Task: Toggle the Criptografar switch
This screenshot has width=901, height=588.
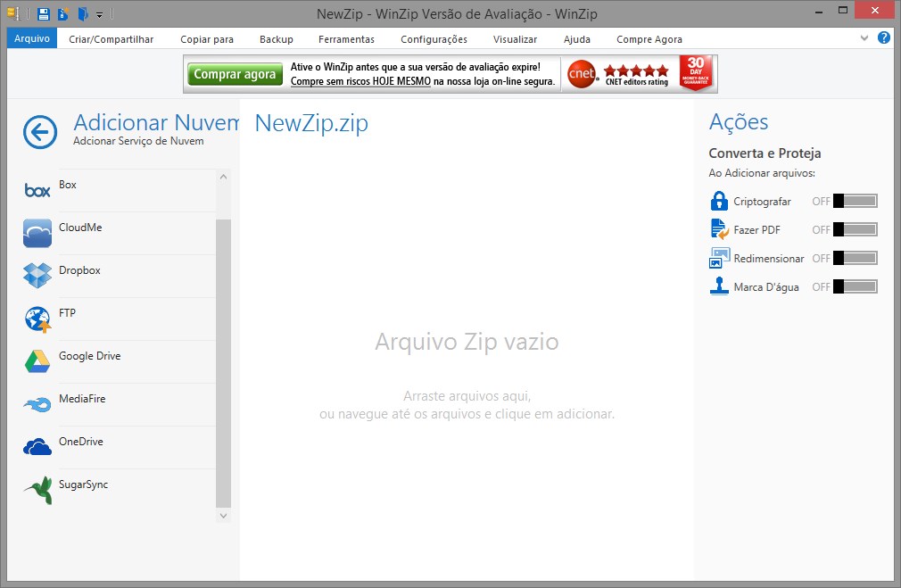Action: (x=855, y=201)
